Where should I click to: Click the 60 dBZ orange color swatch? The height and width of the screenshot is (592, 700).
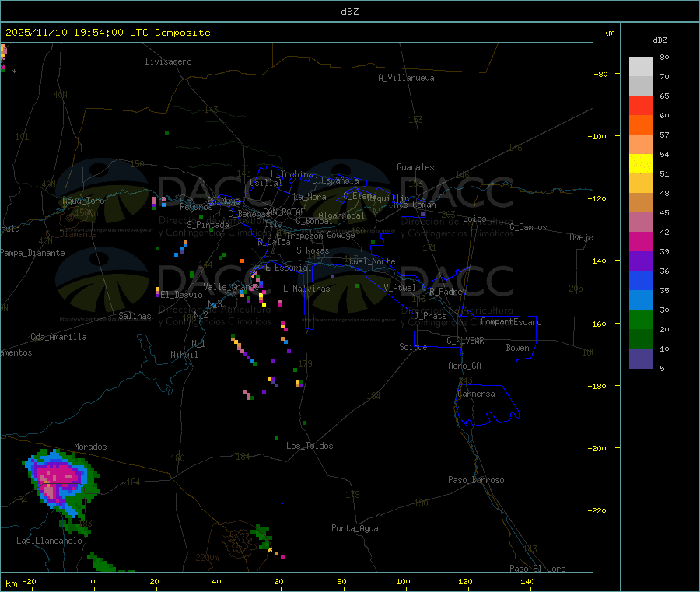(641, 125)
